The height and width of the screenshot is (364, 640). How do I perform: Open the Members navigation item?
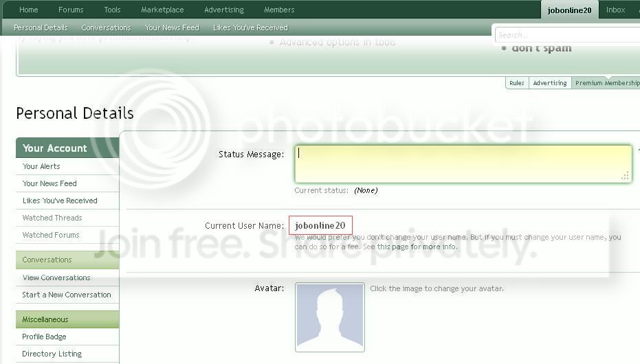pos(279,10)
